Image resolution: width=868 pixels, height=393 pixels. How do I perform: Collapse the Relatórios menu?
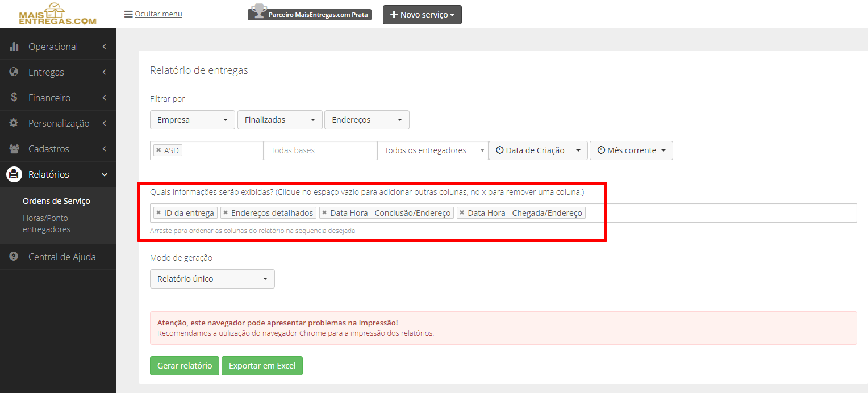click(58, 174)
